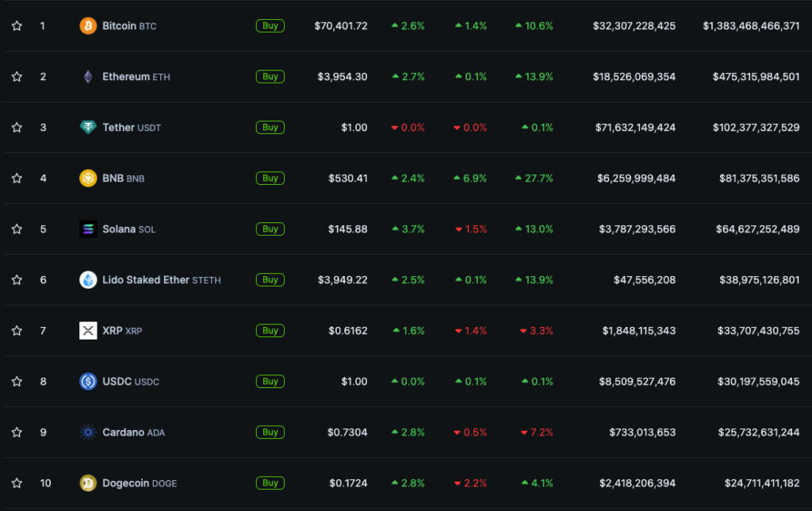Viewport: 812px width, 511px height.
Task: Click the Bitcoin coin logo icon
Action: 88,26
